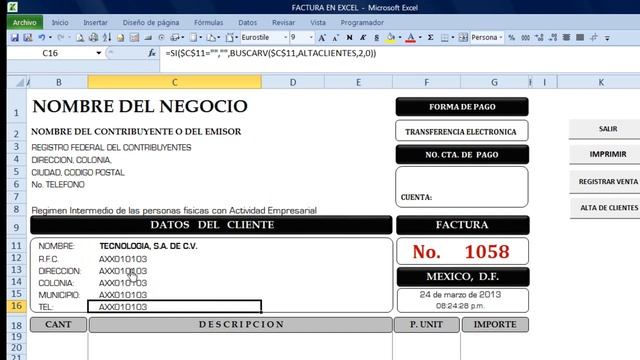Click the Save icon in quick toolbar
Image resolution: width=640 pixels, height=360 pixels.
coord(15,38)
